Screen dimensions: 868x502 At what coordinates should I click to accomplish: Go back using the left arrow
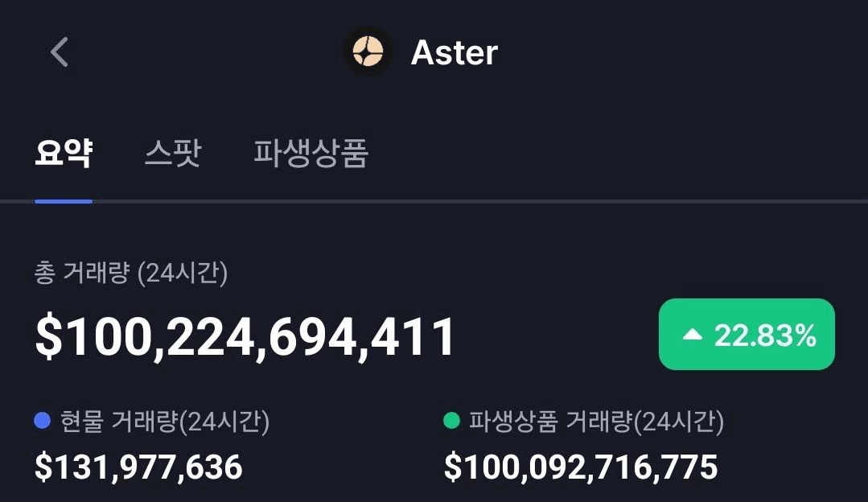[60, 52]
